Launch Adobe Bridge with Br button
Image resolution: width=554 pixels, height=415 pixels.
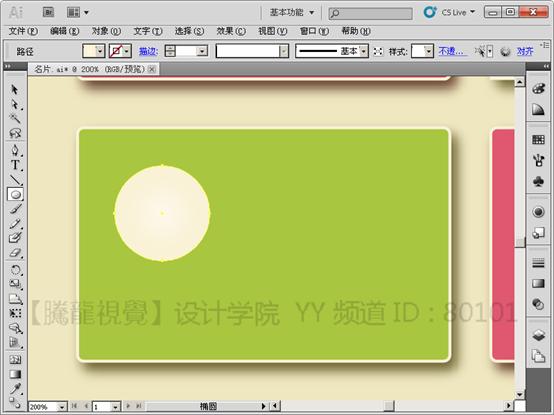point(48,13)
